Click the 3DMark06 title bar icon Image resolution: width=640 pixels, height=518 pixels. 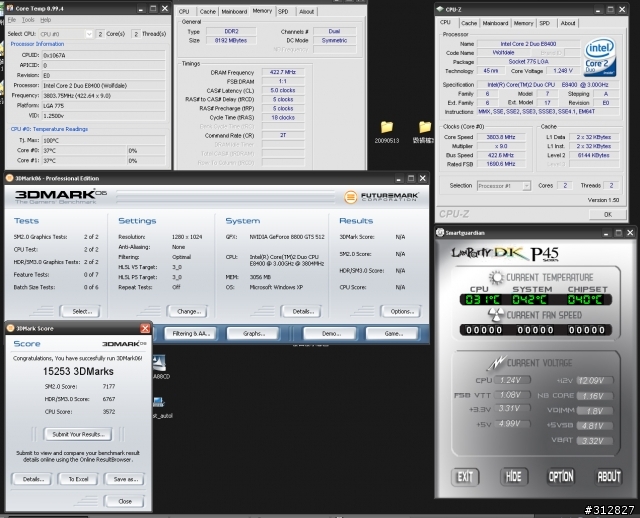pyautogui.click(x=9, y=178)
